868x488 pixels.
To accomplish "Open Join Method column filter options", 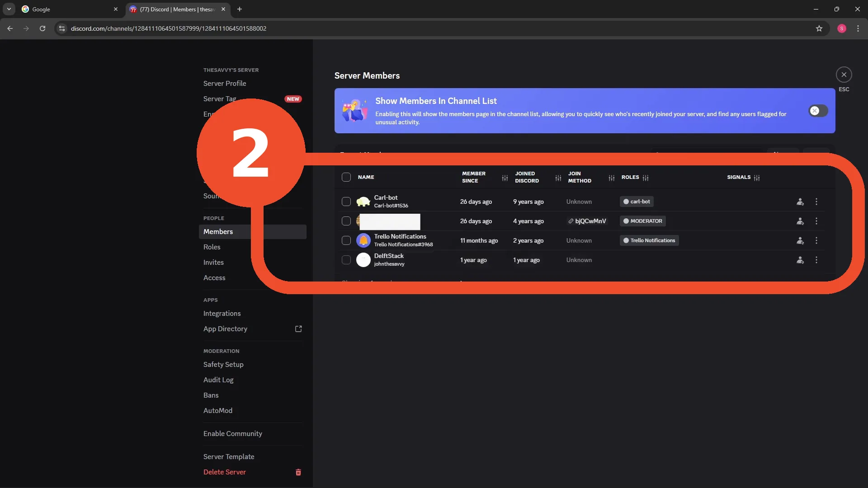I will (612, 178).
